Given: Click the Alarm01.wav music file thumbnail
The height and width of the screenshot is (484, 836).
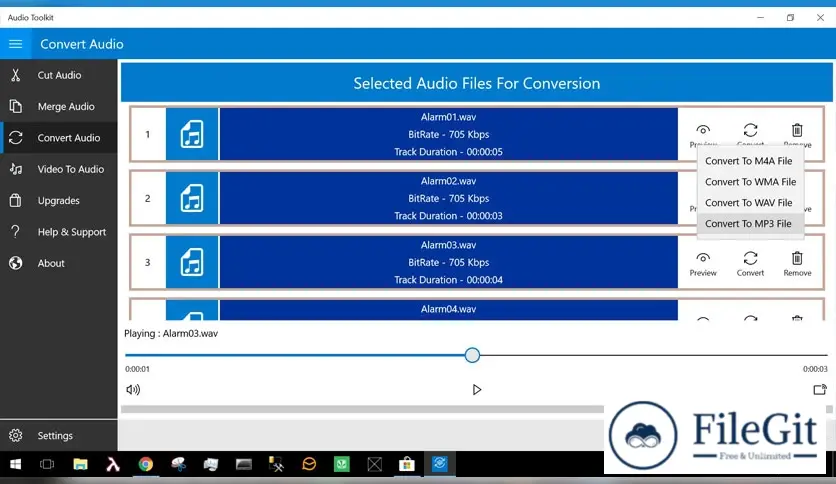Looking at the screenshot, I should click(192, 134).
